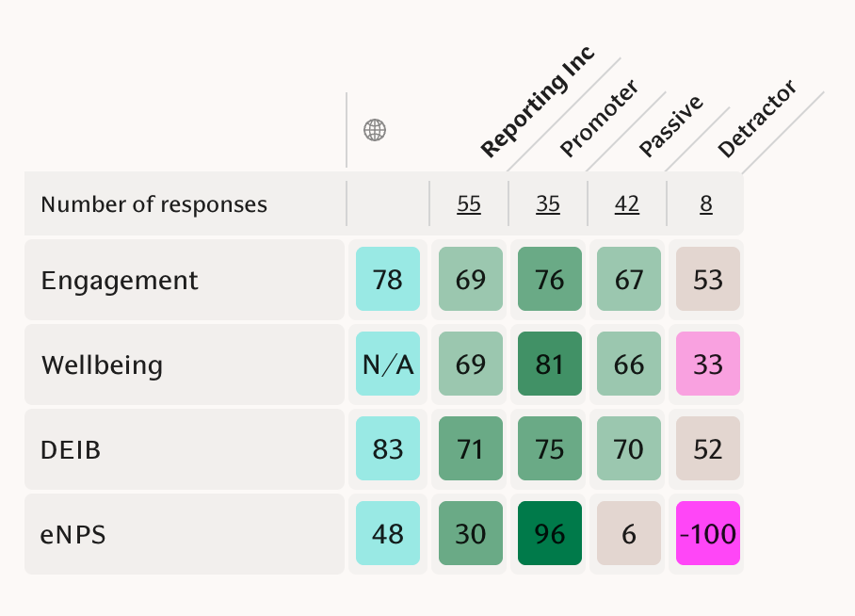Click the Wellbeing N/A benchmark cell

coord(388,365)
